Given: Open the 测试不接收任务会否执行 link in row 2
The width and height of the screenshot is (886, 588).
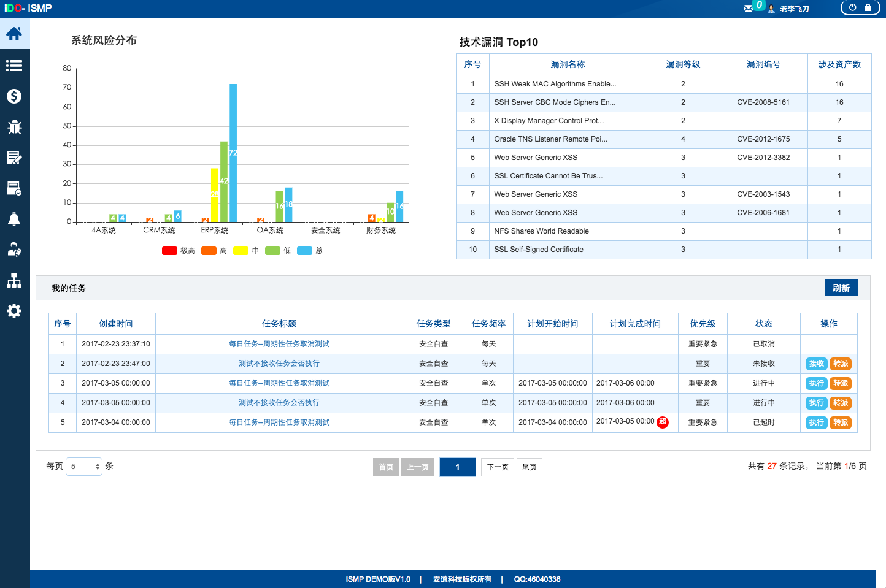Looking at the screenshot, I should 279,364.
